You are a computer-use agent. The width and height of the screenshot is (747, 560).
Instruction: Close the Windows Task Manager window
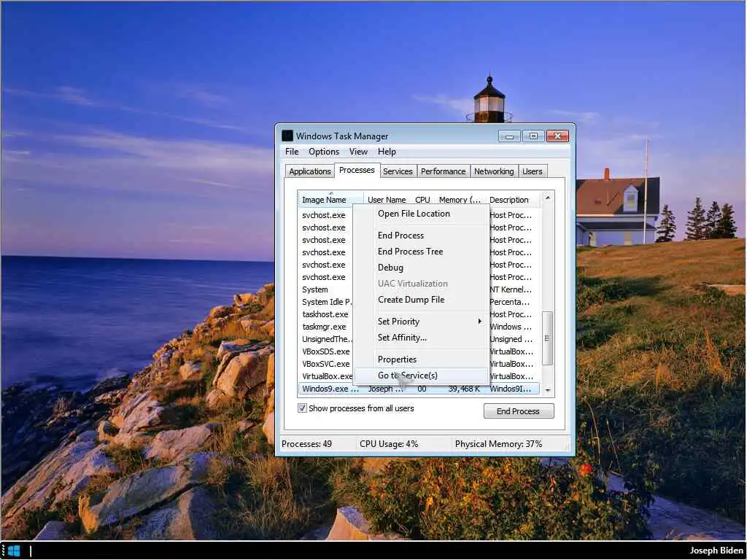[x=557, y=136]
